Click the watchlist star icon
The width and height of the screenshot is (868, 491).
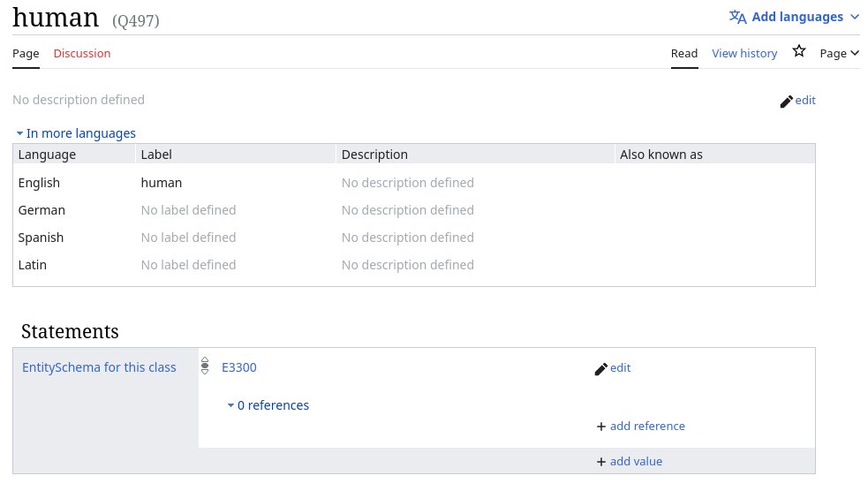[x=799, y=51]
